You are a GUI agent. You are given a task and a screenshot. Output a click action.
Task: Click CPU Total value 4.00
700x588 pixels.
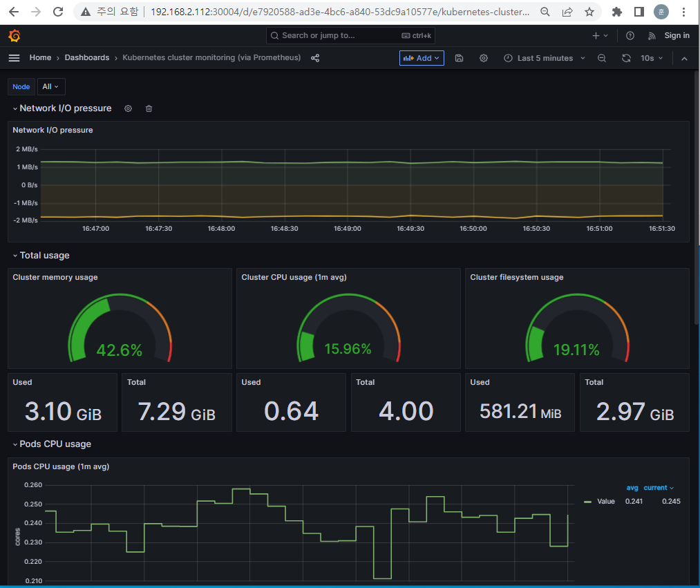point(406,411)
